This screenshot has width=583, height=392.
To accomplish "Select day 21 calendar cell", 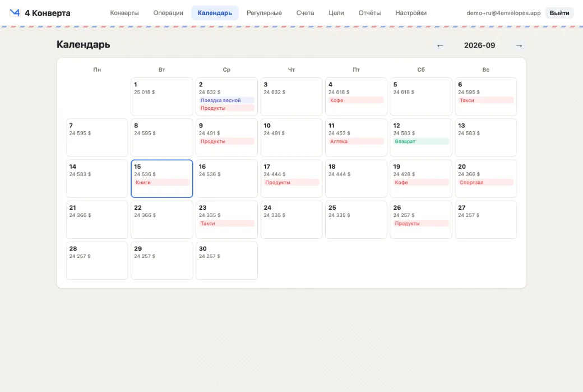I will click(96, 220).
